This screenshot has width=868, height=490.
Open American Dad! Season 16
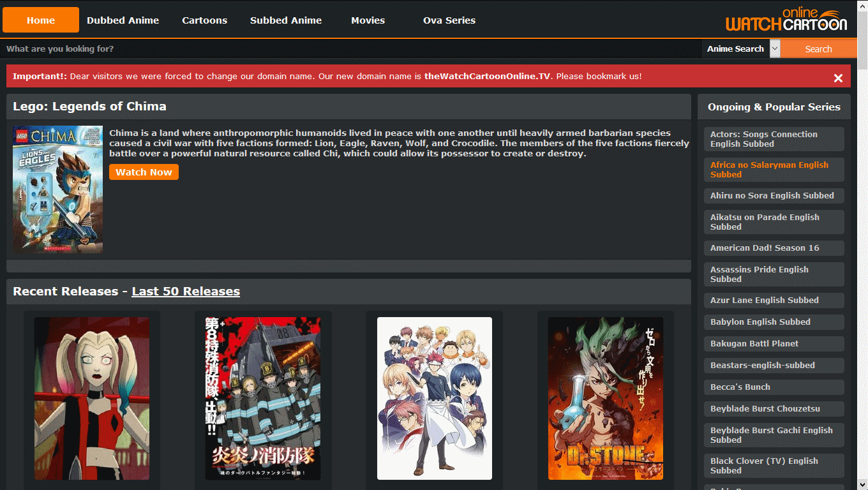click(x=774, y=248)
